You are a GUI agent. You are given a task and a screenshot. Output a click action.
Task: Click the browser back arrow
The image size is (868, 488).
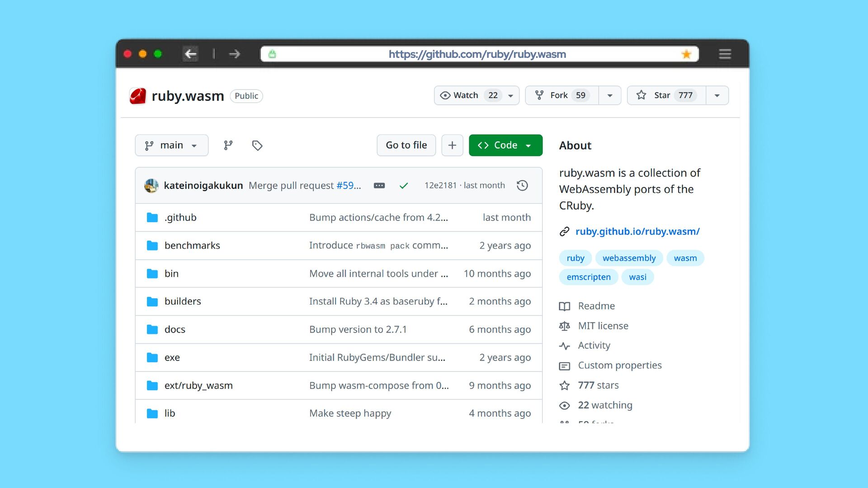190,54
